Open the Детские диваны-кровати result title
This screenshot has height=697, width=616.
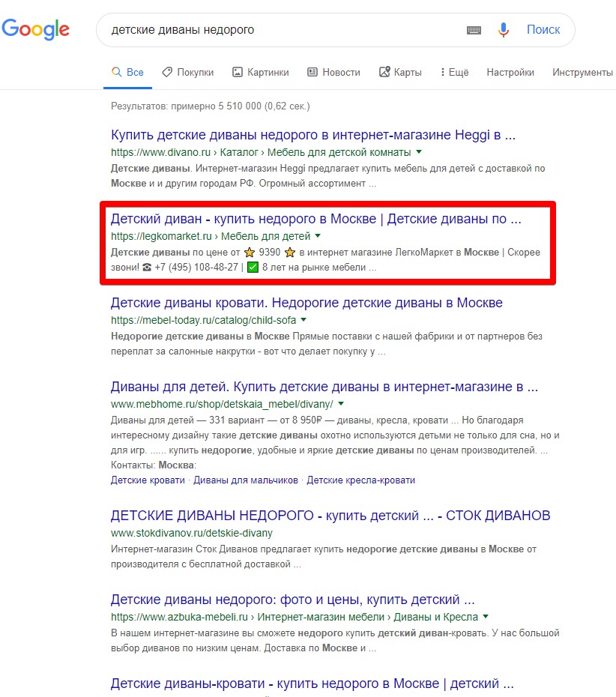tap(312, 684)
